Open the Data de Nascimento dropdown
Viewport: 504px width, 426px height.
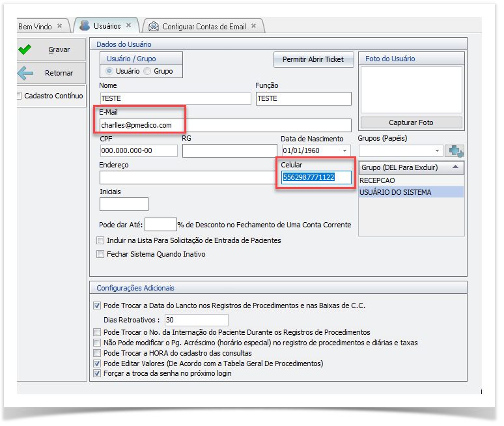pyautogui.click(x=344, y=151)
